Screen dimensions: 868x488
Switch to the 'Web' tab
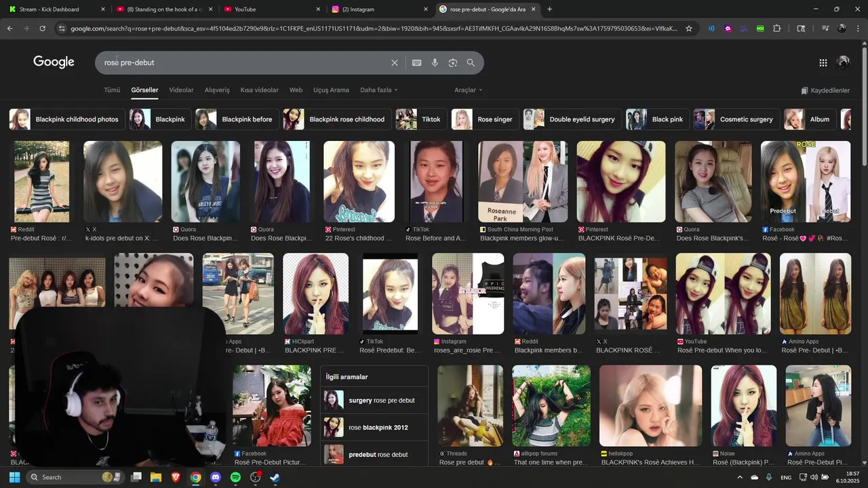pos(296,90)
